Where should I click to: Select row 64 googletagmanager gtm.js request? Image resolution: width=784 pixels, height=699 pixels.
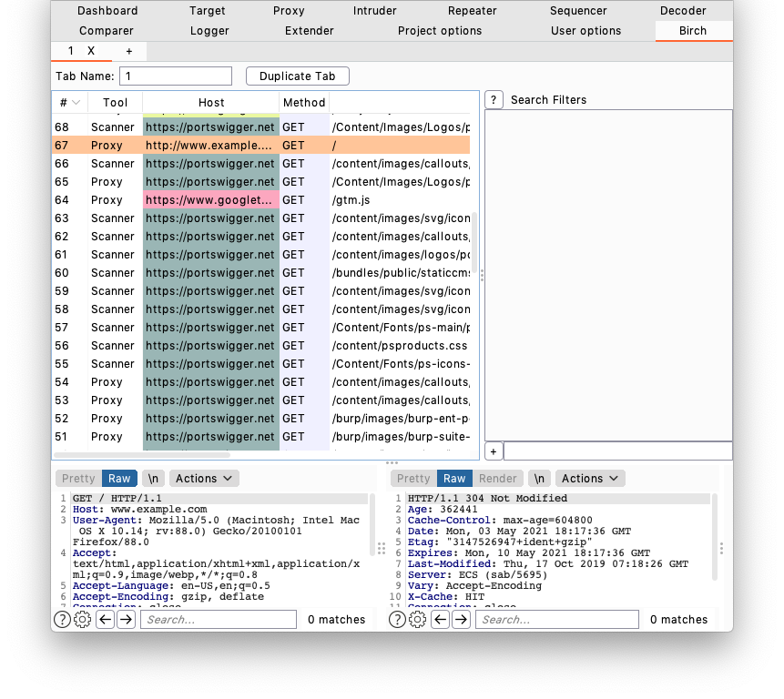click(x=261, y=200)
